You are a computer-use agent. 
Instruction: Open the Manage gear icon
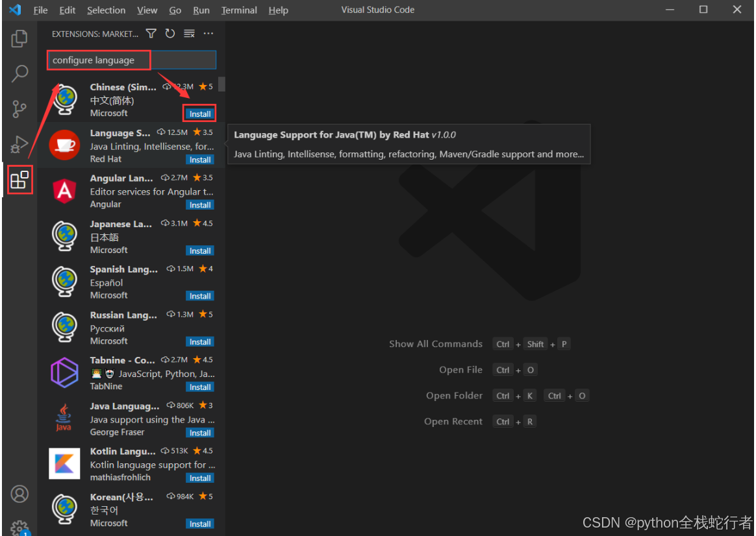tap(19, 528)
